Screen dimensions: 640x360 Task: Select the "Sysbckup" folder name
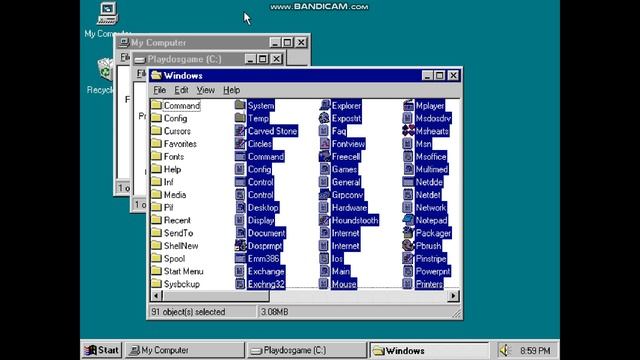pyautogui.click(x=182, y=284)
